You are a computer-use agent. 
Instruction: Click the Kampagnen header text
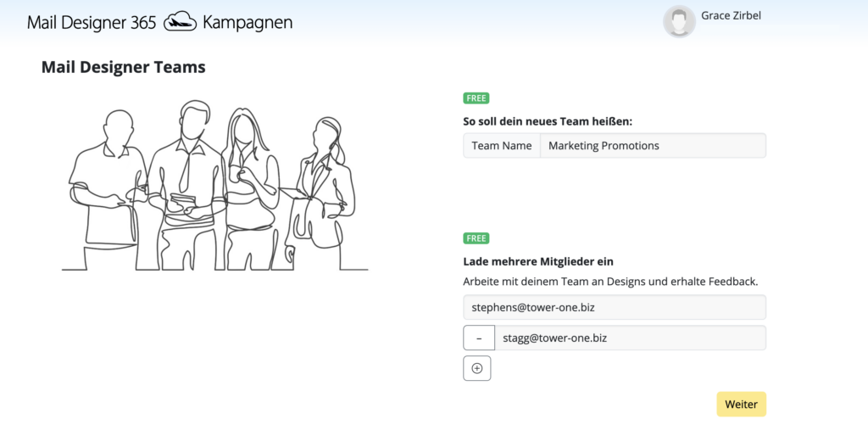[x=248, y=23]
